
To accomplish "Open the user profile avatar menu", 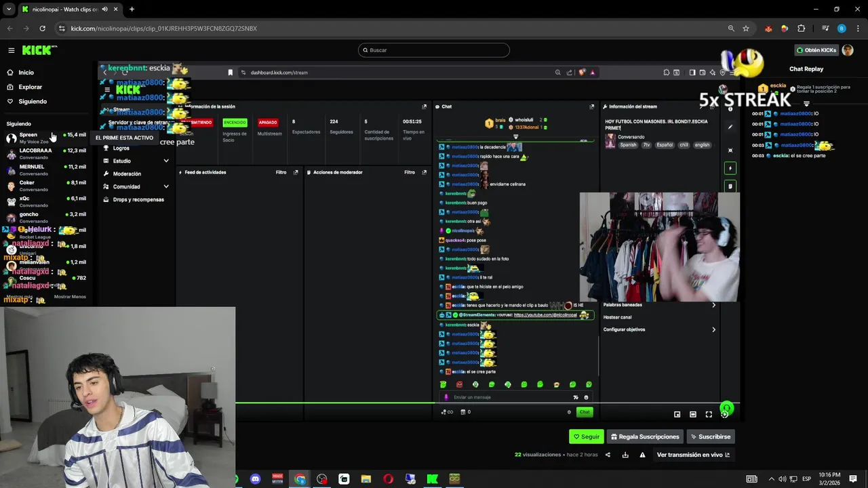I will tap(847, 50).
